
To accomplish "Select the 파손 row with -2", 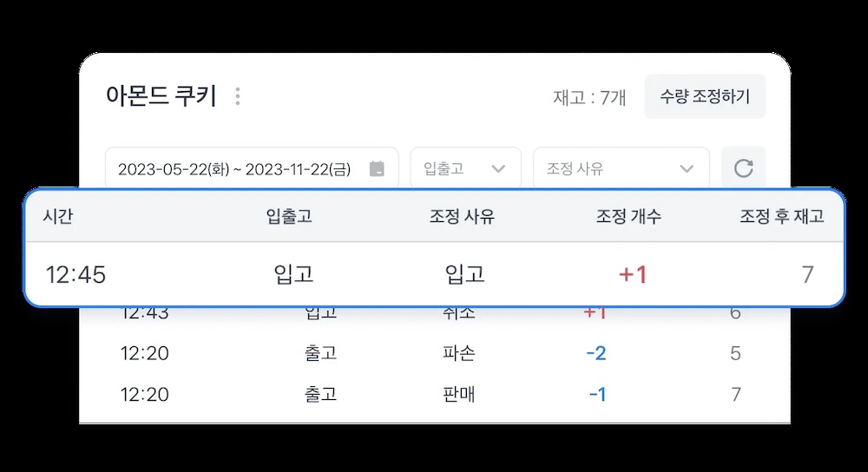I will click(x=434, y=353).
